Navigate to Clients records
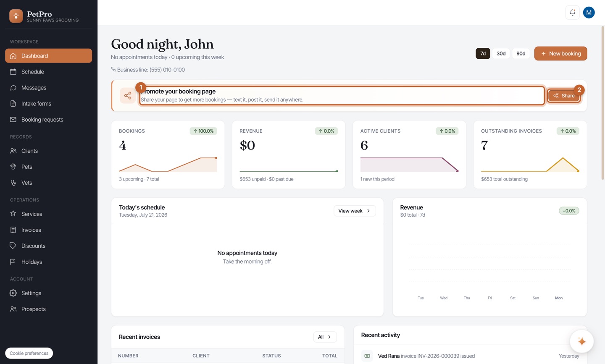The height and width of the screenshot is (364, 605). point(49,151)
